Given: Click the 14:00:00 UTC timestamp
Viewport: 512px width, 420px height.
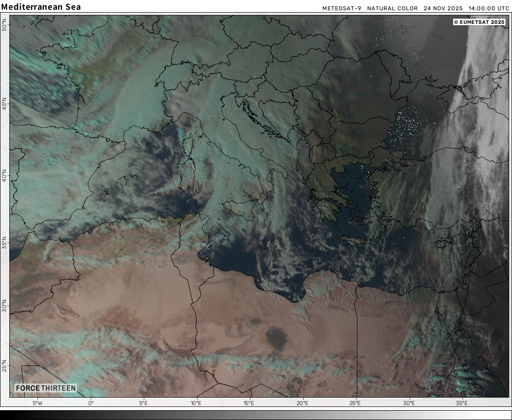Looking at the screenshot, I should tap(489, 8).
